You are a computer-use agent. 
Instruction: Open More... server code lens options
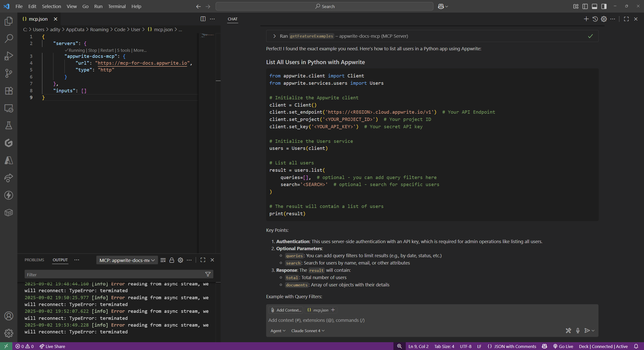click(x=140, y=50)
